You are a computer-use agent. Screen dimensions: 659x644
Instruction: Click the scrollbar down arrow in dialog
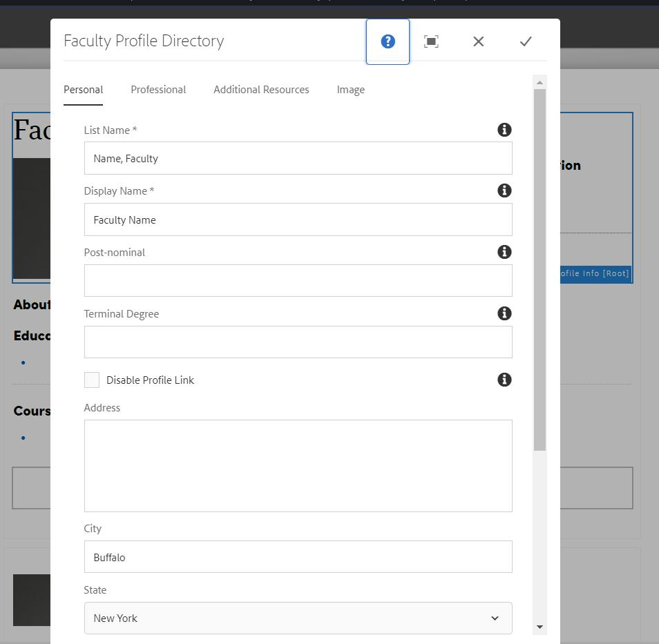tap(539, 627)
